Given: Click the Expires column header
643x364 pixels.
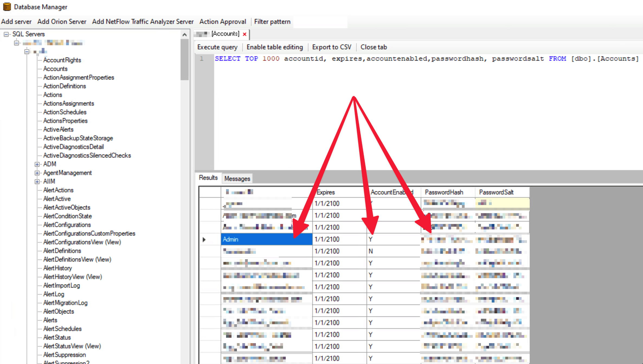Looking at the screenshot, I should point(339,192).
